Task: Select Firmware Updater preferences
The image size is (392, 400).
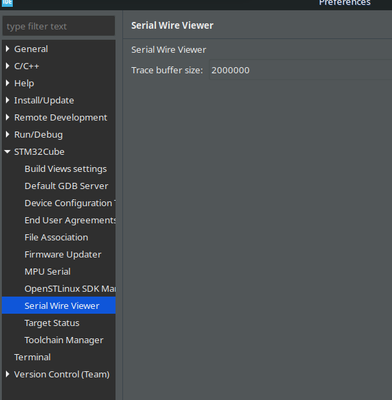Action: click(x=63, y=255)
